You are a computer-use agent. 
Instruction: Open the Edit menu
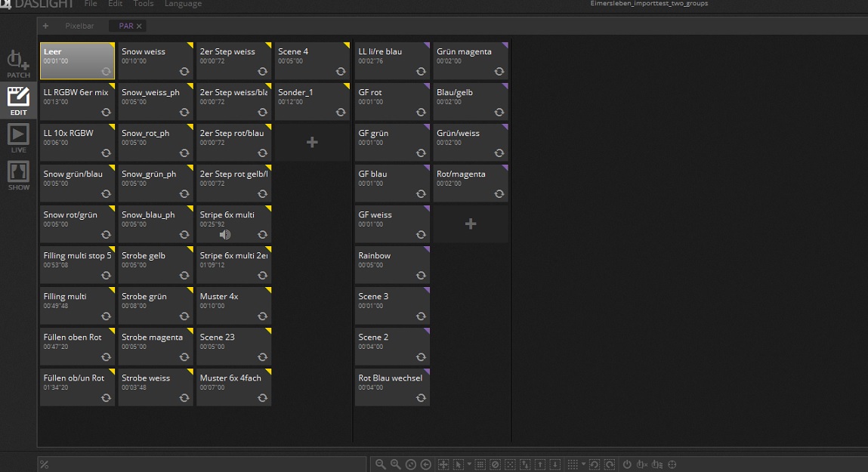(115, 4)
